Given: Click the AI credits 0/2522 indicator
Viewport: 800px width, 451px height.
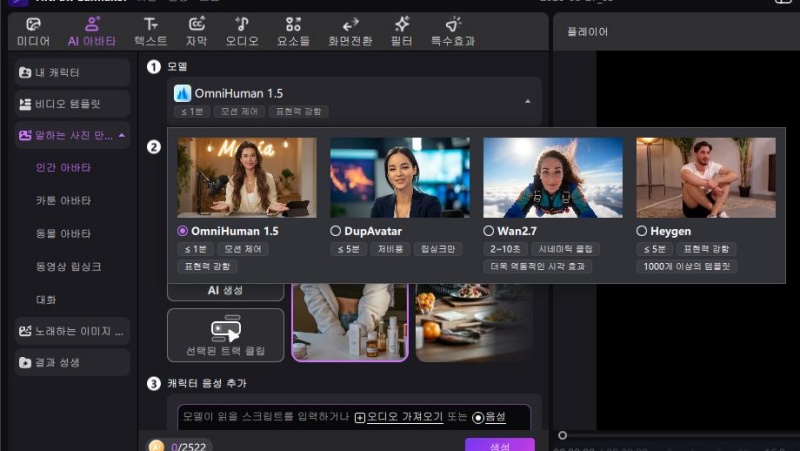Looking at the screenshot, I should 179,446.
